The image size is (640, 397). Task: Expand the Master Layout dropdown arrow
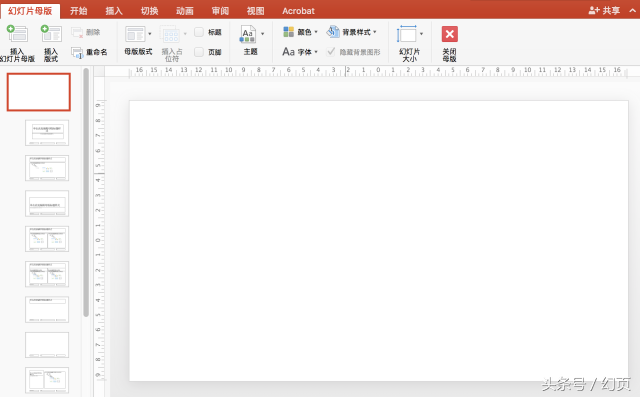(x=150, y=34)
